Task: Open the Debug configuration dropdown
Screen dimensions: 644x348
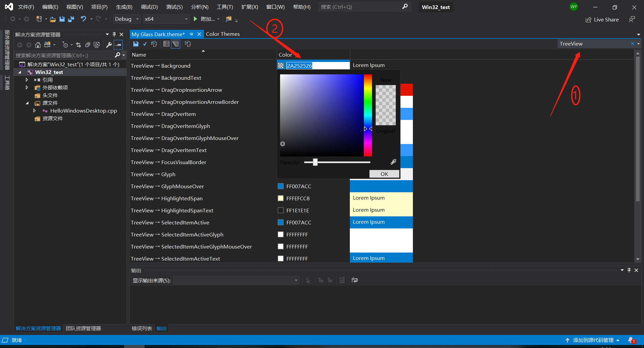Action: pos(137,19)
